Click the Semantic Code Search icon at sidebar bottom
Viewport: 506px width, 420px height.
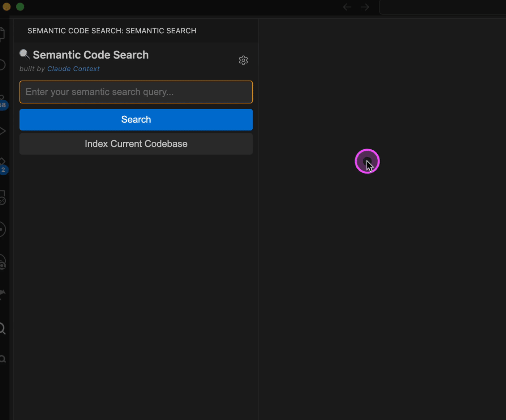click(x=3, y=359)
